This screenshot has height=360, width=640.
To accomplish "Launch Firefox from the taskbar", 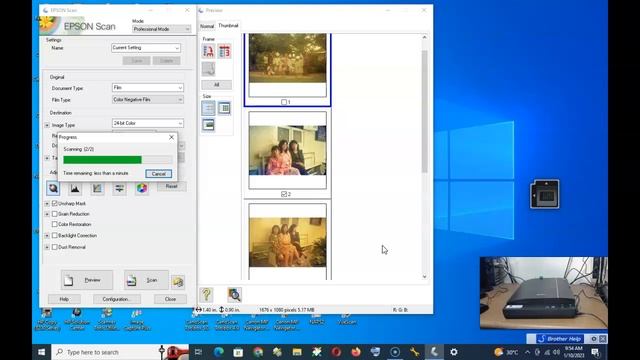I will pyautogui.click(x=356, y=352).
